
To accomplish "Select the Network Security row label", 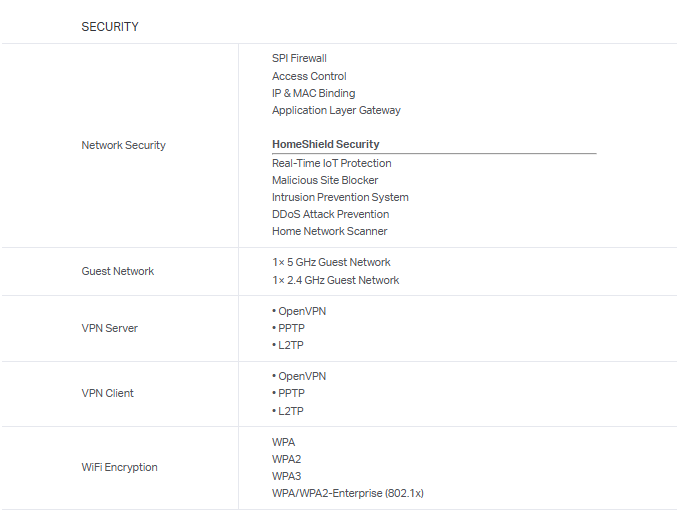I will [x=123, y=146].
